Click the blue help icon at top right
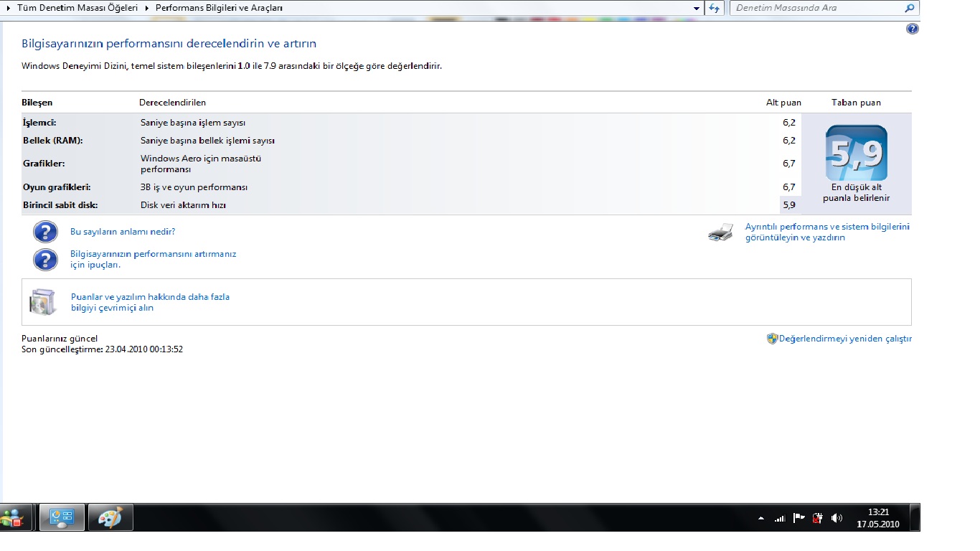This screenshot has height=551, width=980. pyautogui.click(x=913, y=29)
